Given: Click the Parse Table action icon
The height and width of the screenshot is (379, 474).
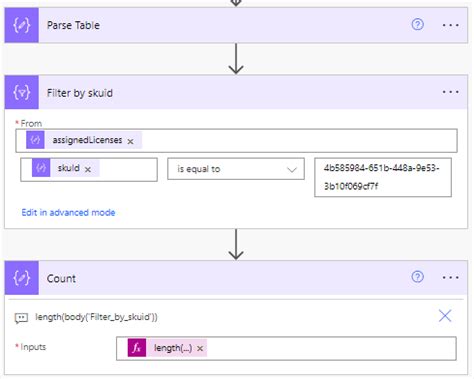Looking at the screenshot, I should (x=22, y=25).
